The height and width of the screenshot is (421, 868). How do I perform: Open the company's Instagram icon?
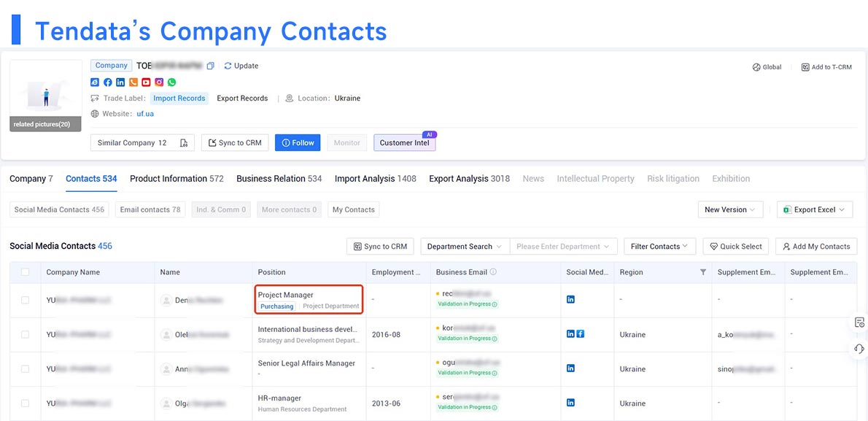click(x=159, y=82)
